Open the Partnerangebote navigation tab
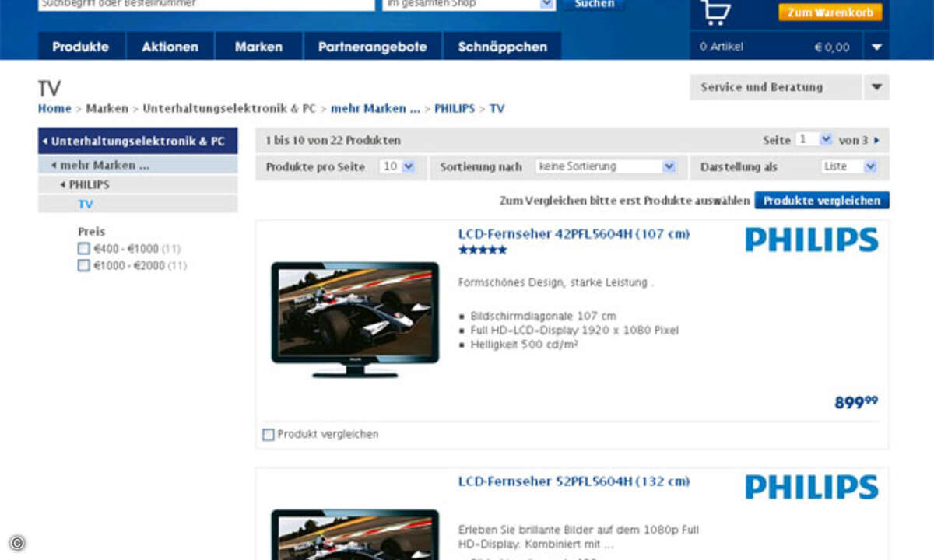This screenshot has height=560, width=934. 372,47
